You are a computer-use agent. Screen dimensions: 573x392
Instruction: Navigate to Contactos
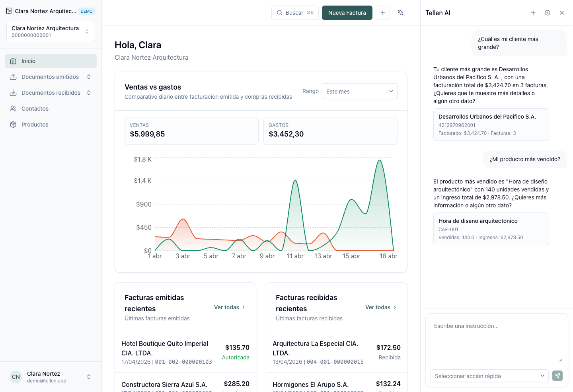tap(51, 109)
